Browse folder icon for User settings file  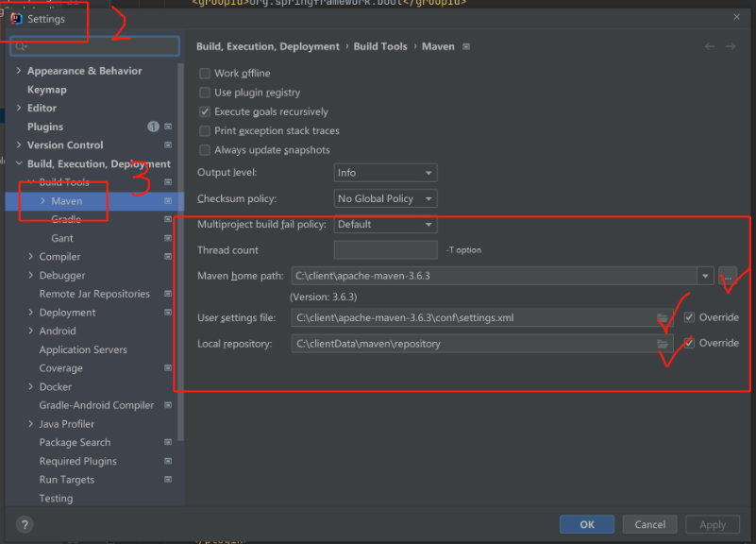663,318
